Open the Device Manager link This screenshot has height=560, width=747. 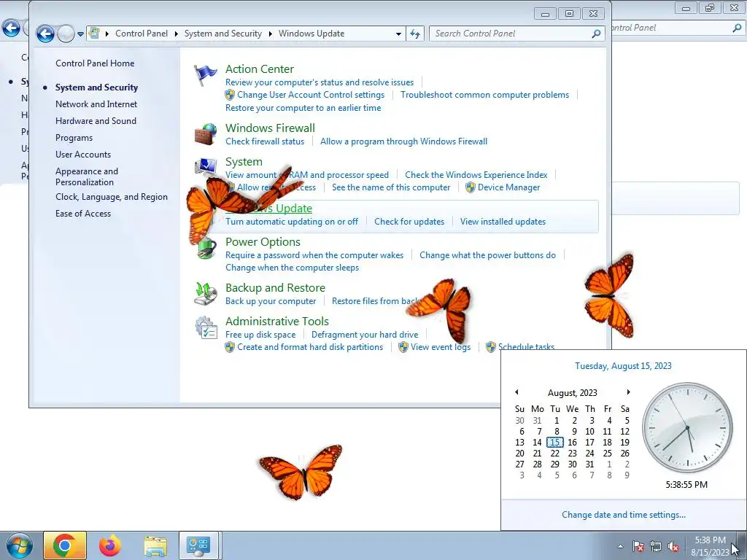click(x=508, y=187)
